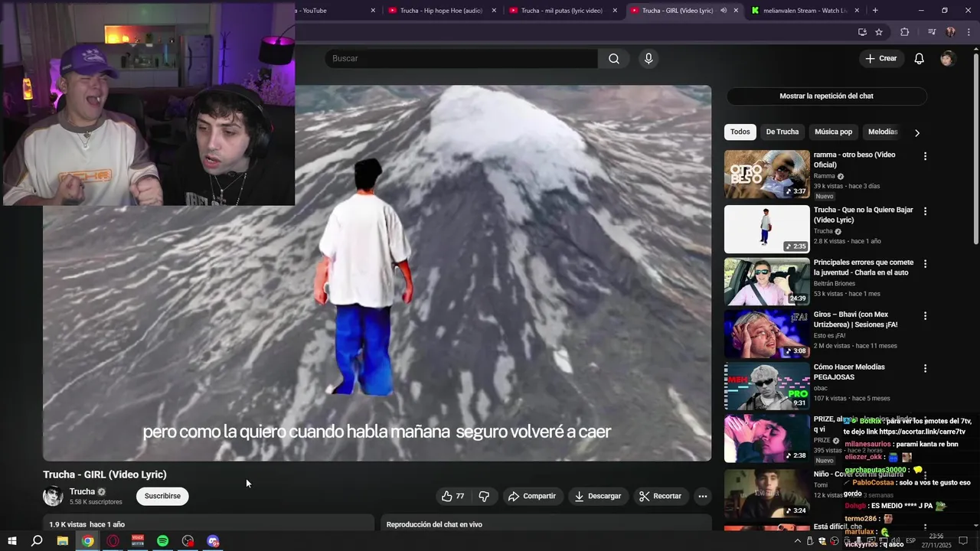
Task: Open Chrome profile avatar in toolbar
Action: (951, 32)
